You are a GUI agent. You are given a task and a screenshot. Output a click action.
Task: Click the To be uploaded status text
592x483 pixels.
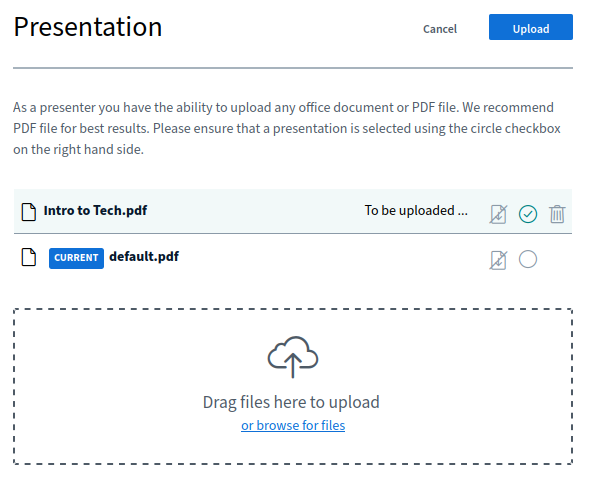416,210
